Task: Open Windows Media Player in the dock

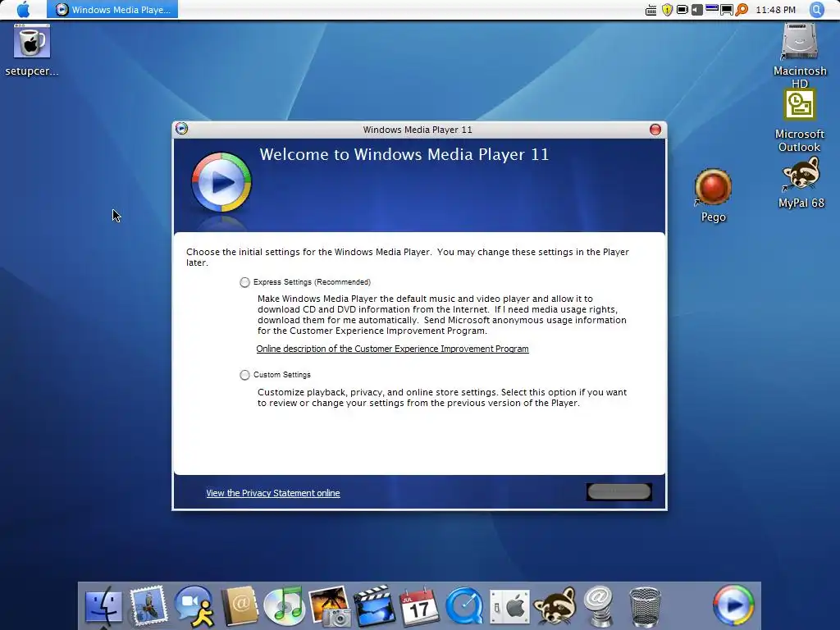Action: tap(733, 606)
